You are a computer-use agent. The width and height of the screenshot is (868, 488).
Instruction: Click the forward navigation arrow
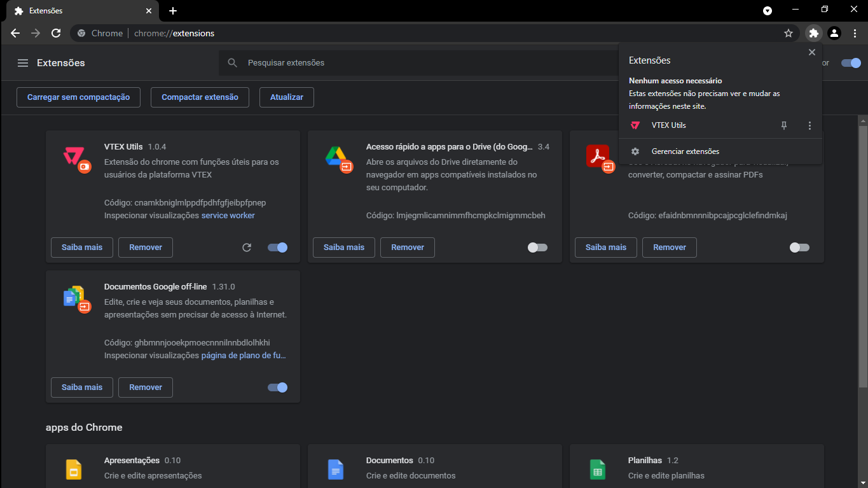36,33
